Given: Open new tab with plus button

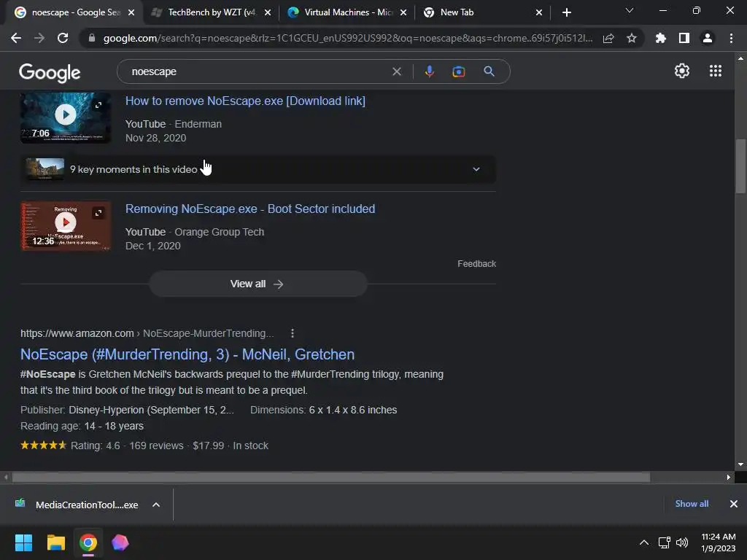Looking at the screenshot, I should (x=566, y=12).
